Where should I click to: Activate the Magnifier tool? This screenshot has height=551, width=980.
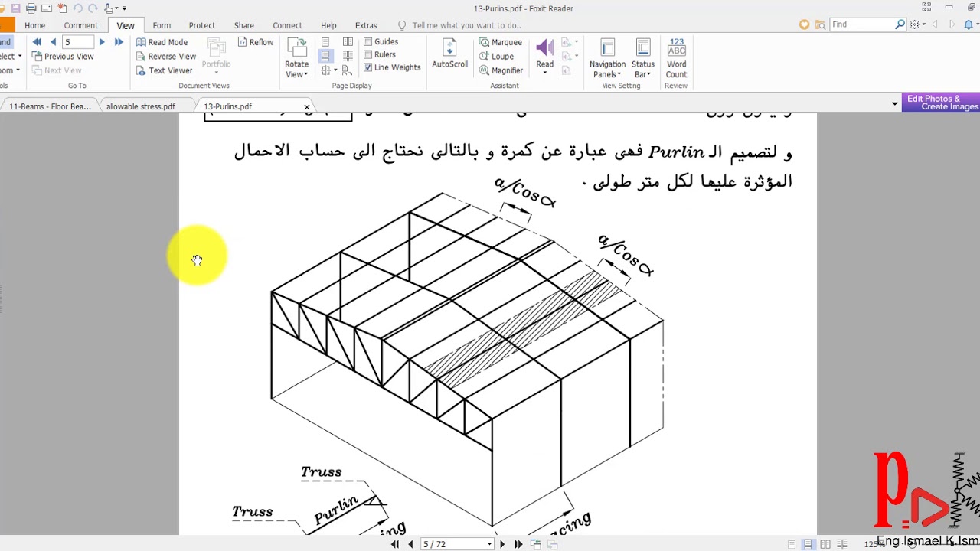[501, 70]
